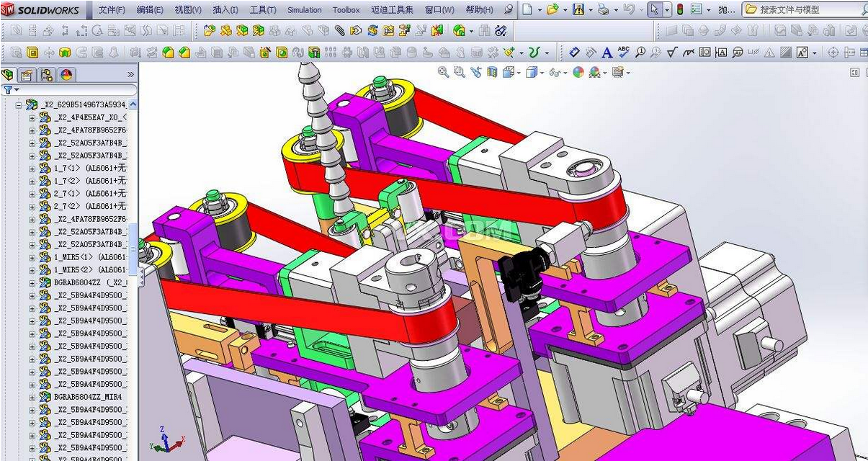Expand the 1_7<1> (AL6061) component
This screenshot has height=461, width=868.
(x=32, y=168)
